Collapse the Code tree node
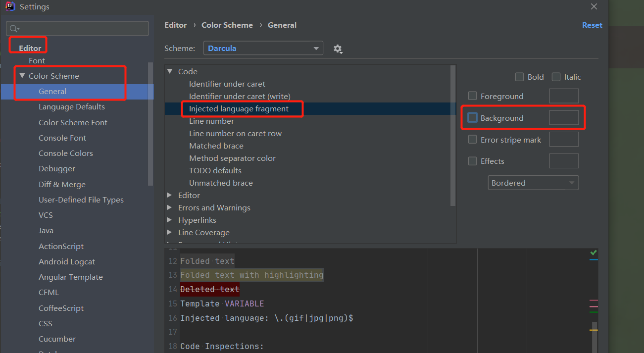 (x=170, y=71)
